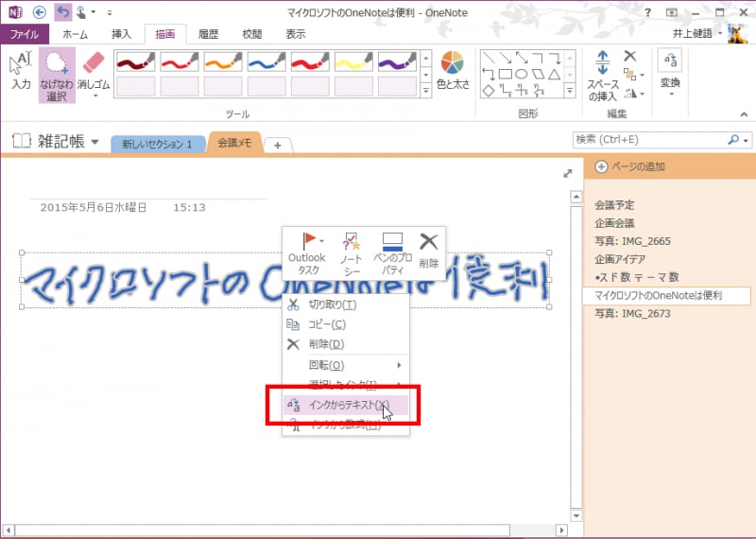756x539 pixels.
Task: Open 色と太さ color and thickness
Action: tap(453, 71)
